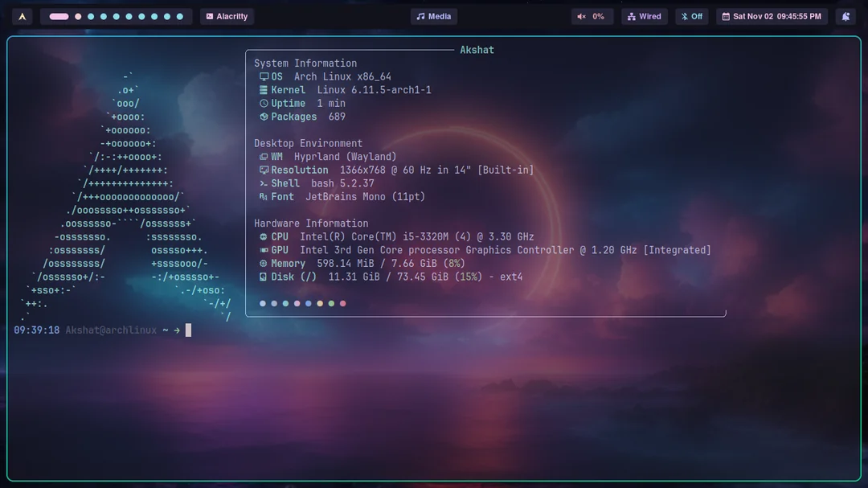Click the icon beside the Memory label
The height and width of the screenshot is (488, 868).
pos(264,264)
